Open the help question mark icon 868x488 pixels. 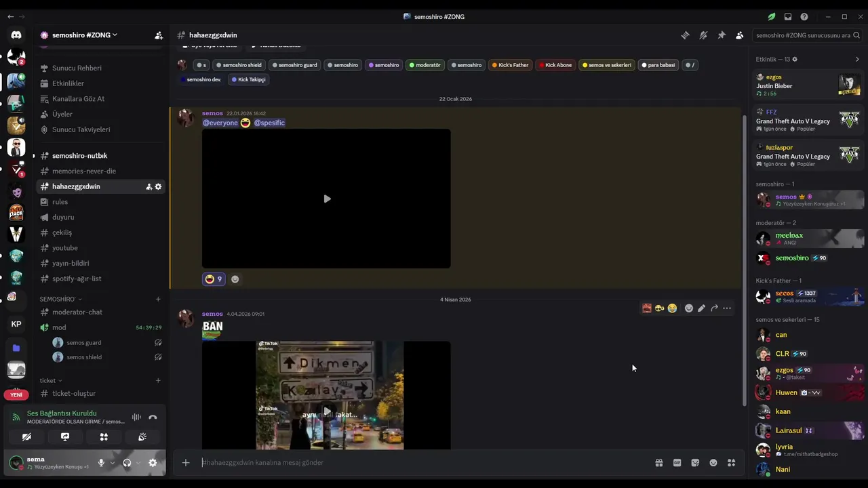pyautogui.click(x=804, y=16)
